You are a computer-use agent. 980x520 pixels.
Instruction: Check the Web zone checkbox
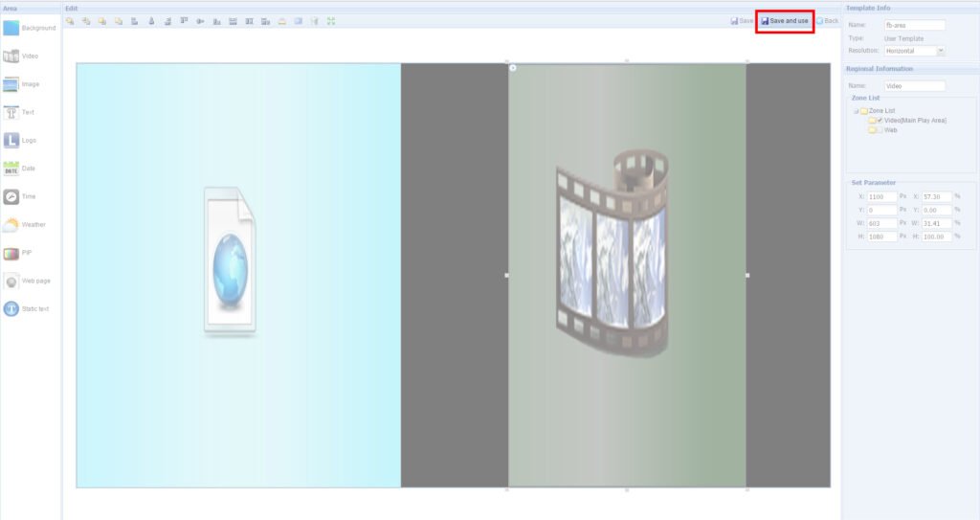880,129
